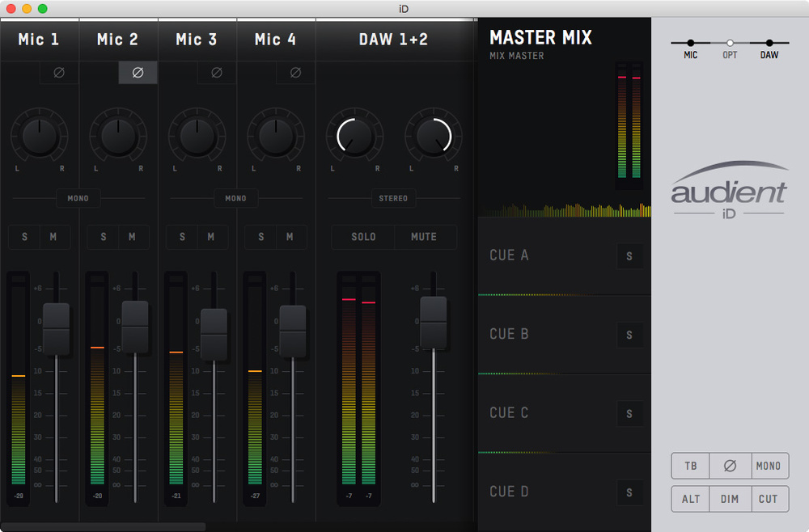809x532 pixels.
Task: Solo the Mic 1 channel
Action: click(24, 237)
